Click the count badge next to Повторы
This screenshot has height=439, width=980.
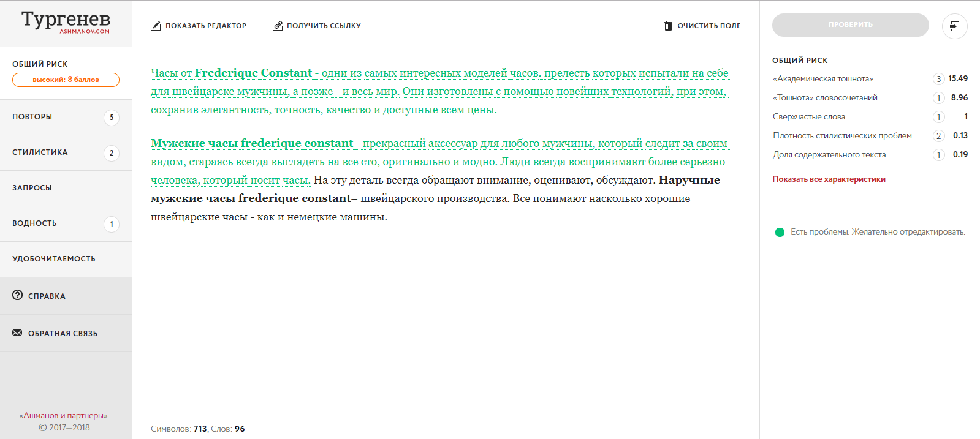112,118
